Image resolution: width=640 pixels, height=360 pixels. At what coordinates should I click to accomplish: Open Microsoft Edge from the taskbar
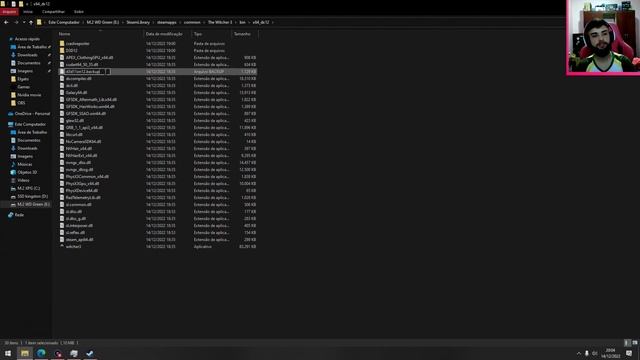[41, 353]
